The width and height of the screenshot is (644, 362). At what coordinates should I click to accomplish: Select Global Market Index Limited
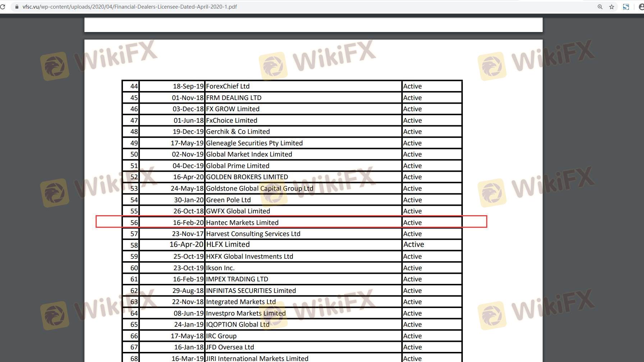tap(249, 154)
